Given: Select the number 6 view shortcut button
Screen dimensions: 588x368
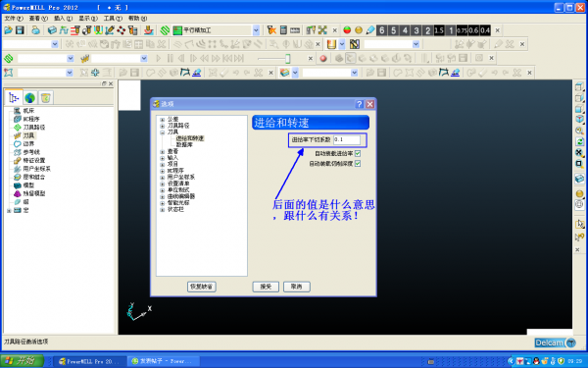Looking at the screenshot, I should [382, 30].
